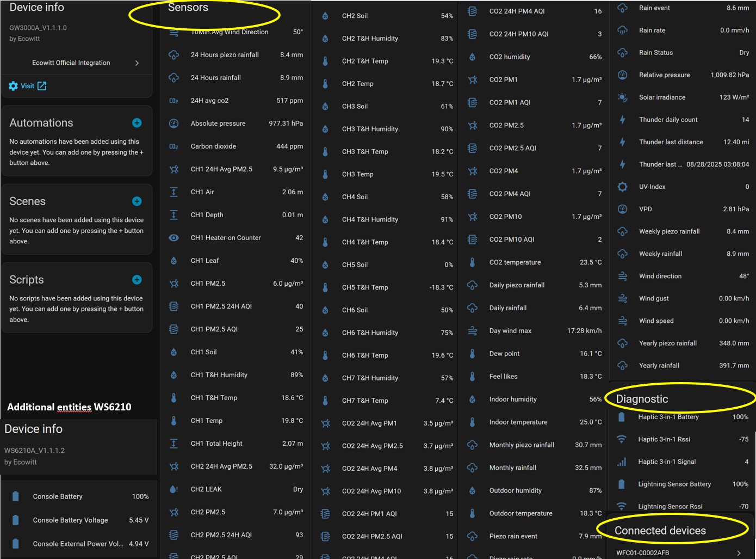
Task: Click the height icon beside CH1 Depth
Action: pos(174,215)
